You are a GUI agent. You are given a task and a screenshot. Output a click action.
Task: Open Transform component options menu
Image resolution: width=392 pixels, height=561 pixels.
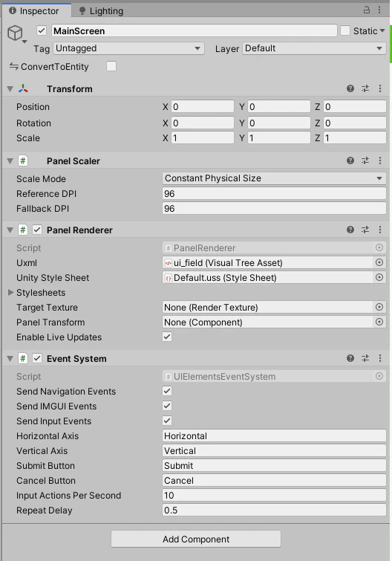380,88
